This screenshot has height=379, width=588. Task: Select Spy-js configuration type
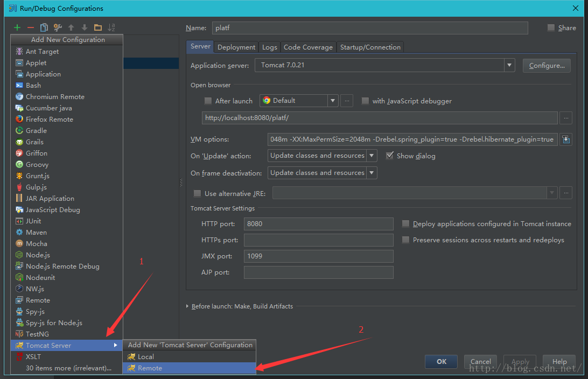pyautogui.click(x=67, y=311)
